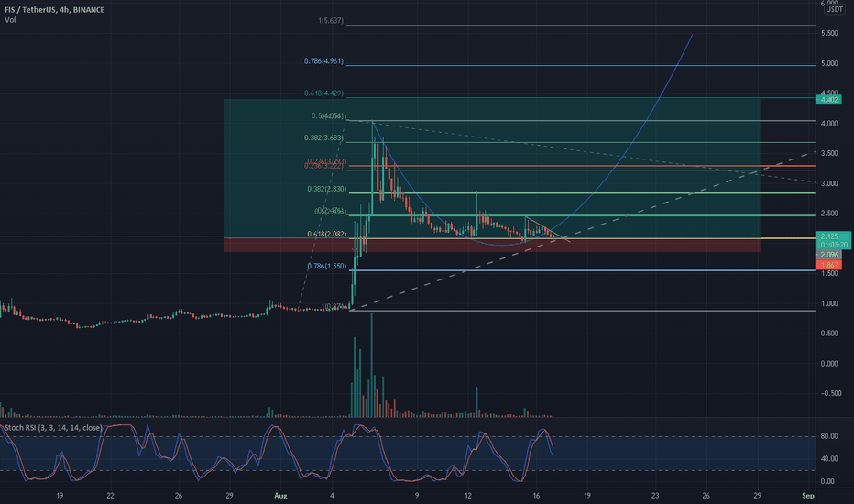Click the 5.500 price axis value

click(829, 33)
